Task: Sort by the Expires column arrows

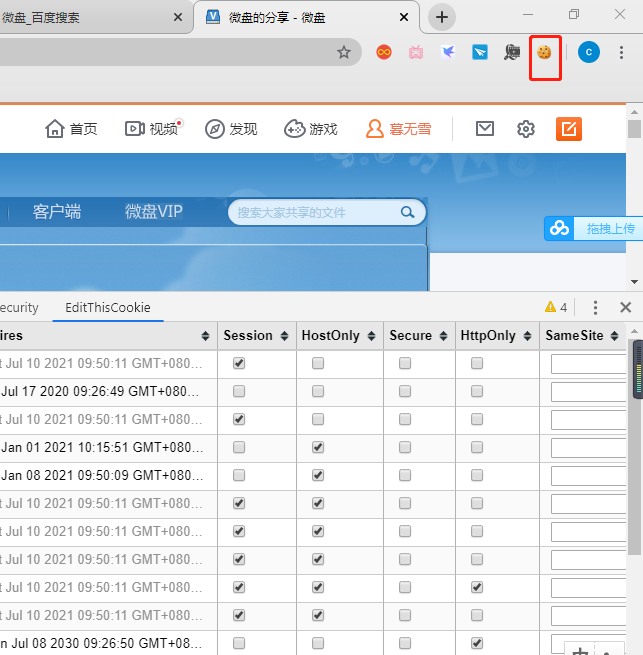Action: 205,336
